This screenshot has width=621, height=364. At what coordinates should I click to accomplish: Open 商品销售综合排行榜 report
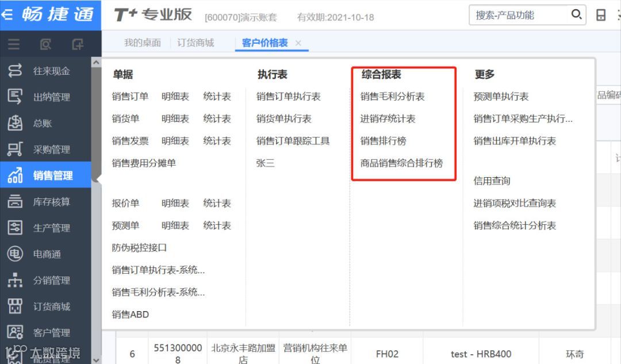pyautogui.click(x=401, y=163)
